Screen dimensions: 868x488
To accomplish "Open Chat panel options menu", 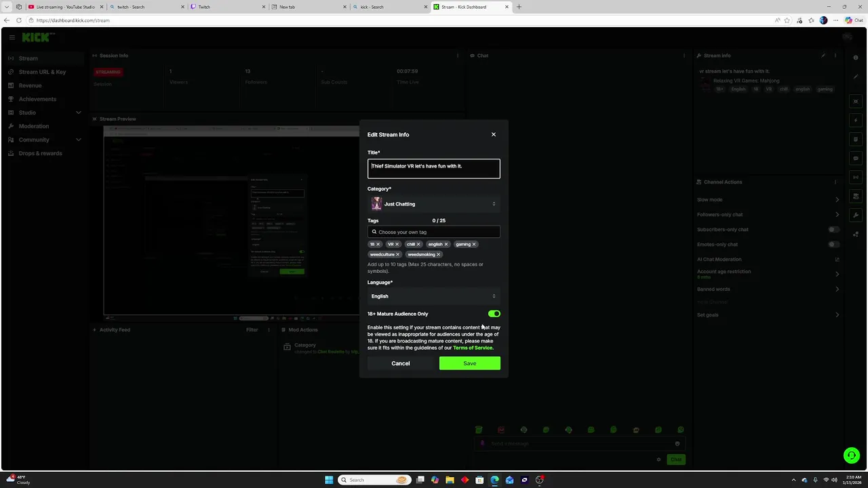I will click(684, 56).
